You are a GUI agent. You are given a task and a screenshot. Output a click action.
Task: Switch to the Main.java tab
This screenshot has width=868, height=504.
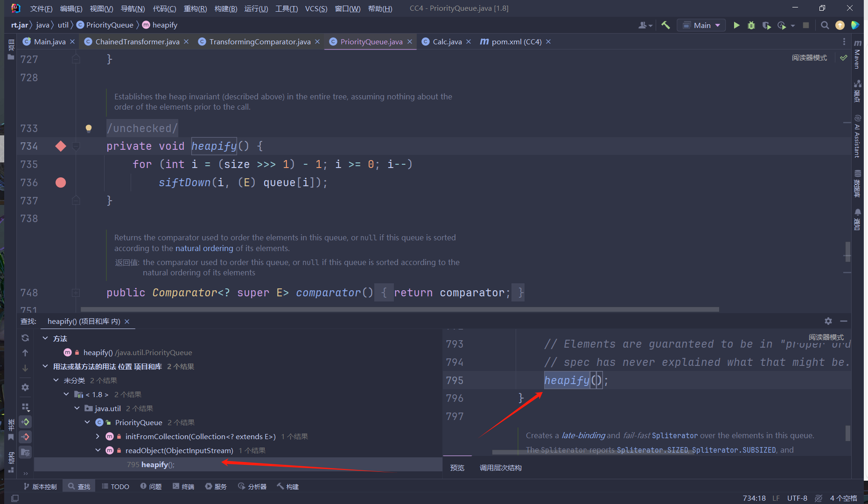point(49,42)
